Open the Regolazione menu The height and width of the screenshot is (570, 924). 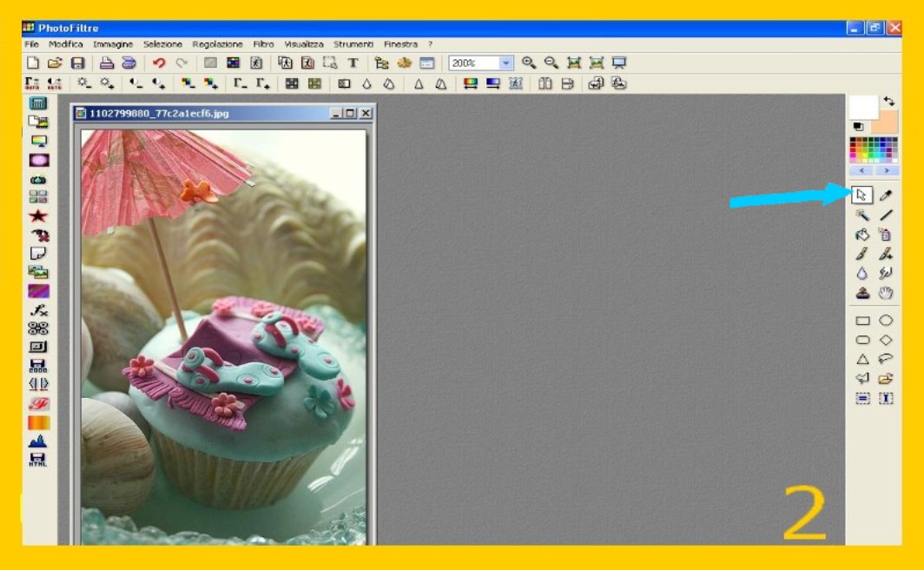click(217, 44)
